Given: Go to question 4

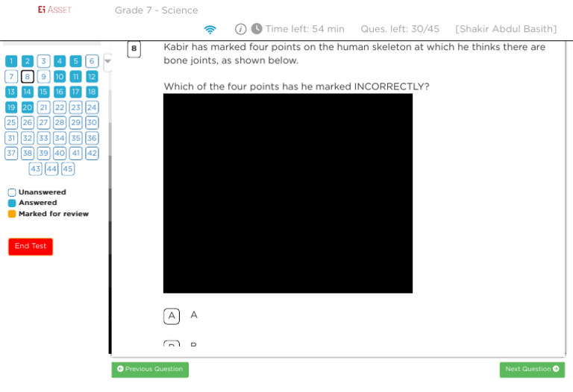Looking at the screenshot, I should tap(60, 61).
